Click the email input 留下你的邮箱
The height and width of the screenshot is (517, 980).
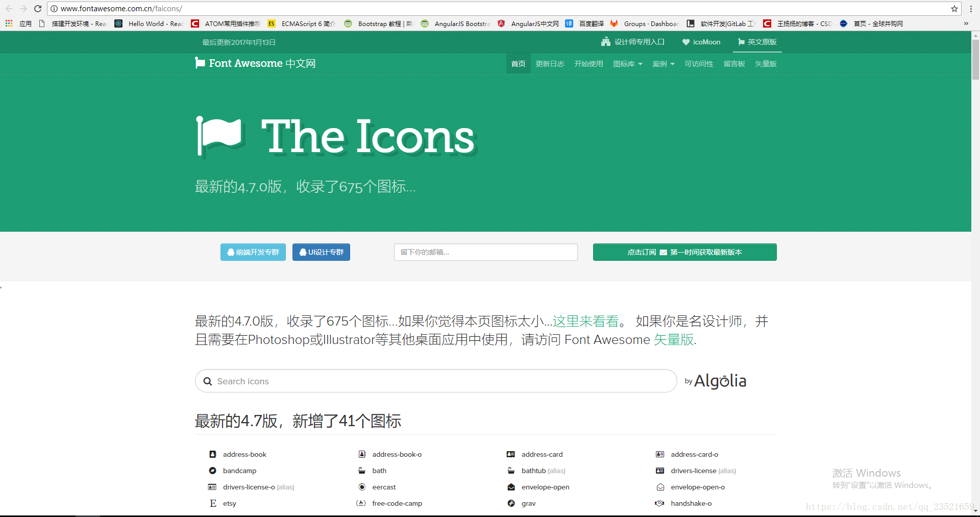[x=486, y=252]
